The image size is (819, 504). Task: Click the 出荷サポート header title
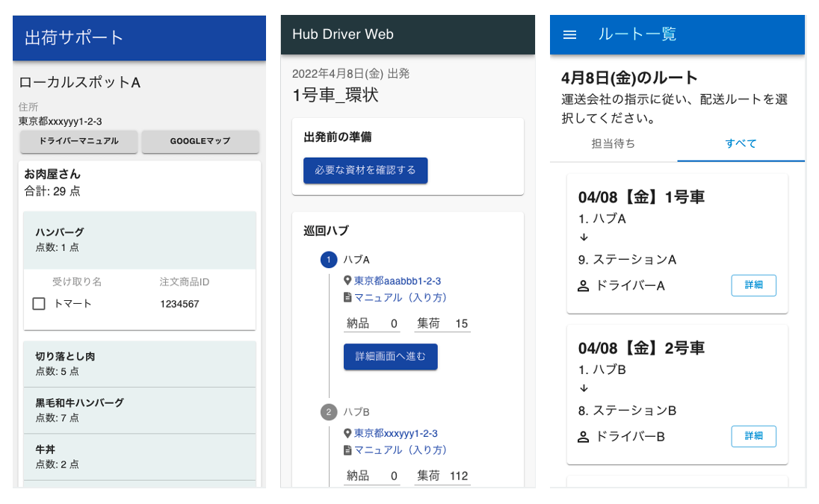(74, 37)
